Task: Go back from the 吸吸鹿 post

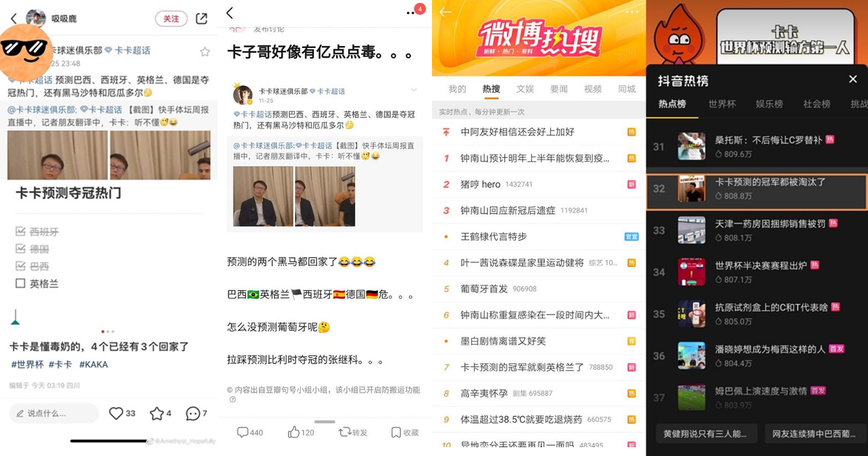Action: tap(14, 19)
